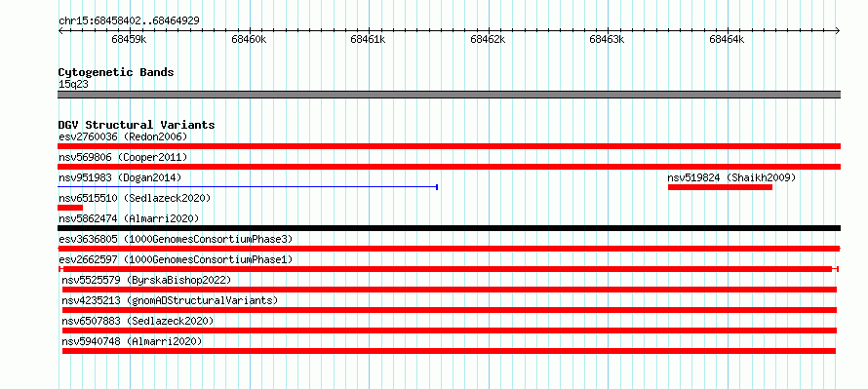Click the blue line of nsv951983
This screenshot has height=389, width=868.
(x=248, y=187)
